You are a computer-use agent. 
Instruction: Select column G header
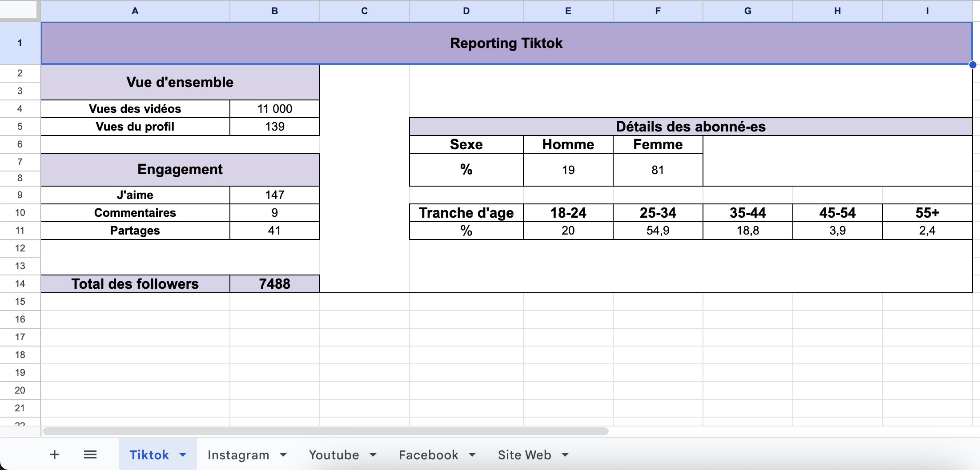(x=748, y=11)
